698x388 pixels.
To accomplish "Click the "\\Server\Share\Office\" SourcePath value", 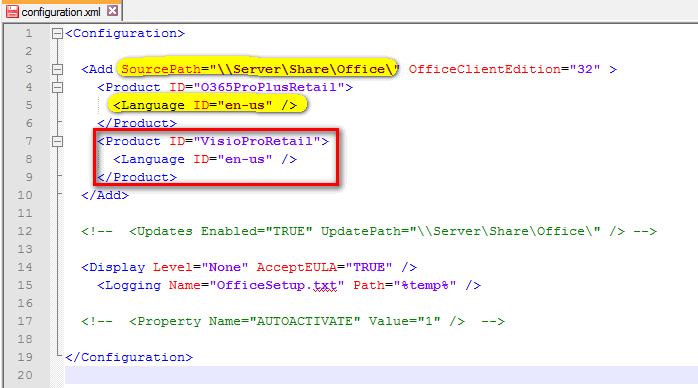I will pos(304,69).
